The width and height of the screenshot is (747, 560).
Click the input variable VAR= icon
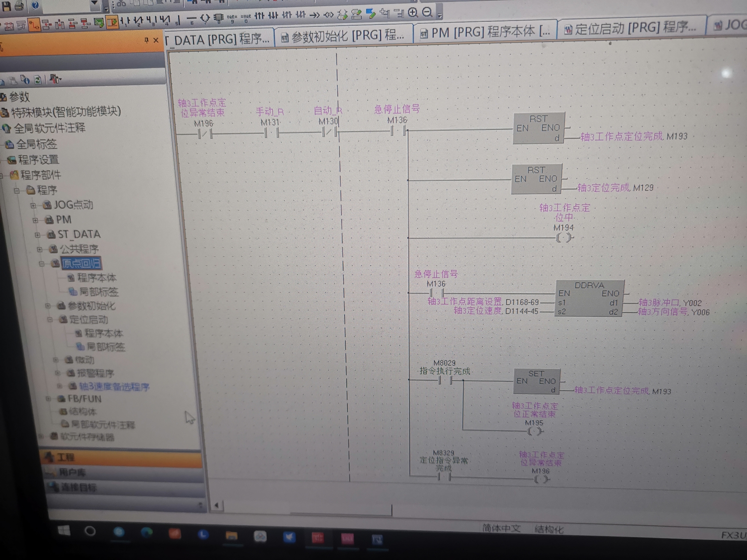coord(232,17)
